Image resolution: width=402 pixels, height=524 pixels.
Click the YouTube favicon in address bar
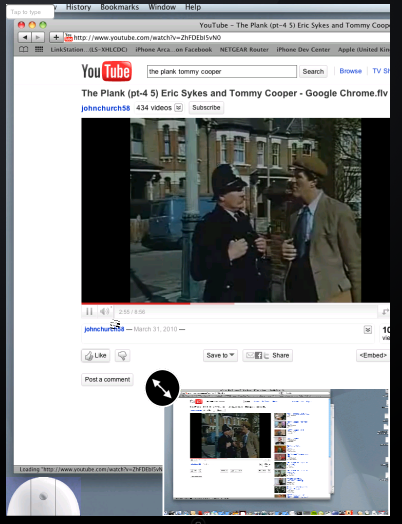[x=69, y=37]
